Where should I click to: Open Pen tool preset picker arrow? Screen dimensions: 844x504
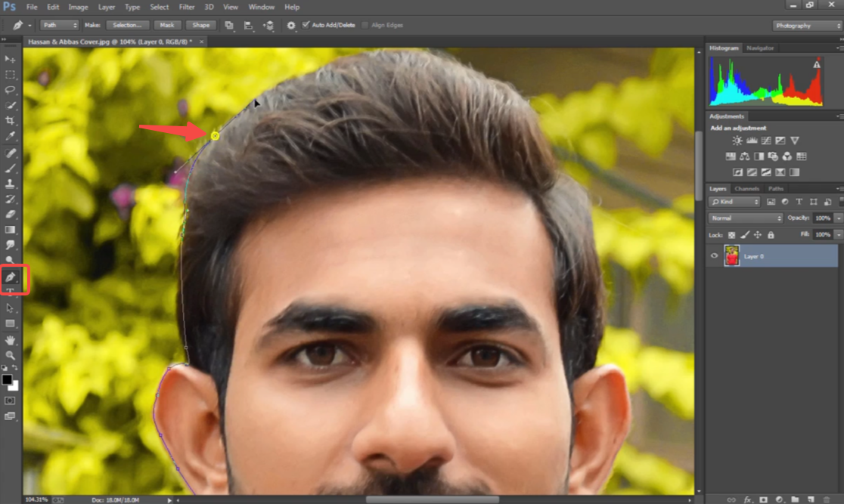click(x=29, y=25)
